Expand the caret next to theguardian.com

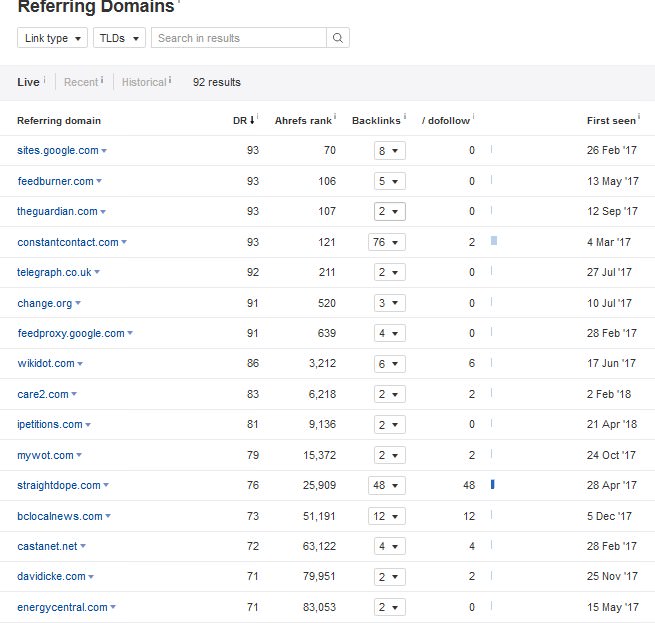[103, 212]
